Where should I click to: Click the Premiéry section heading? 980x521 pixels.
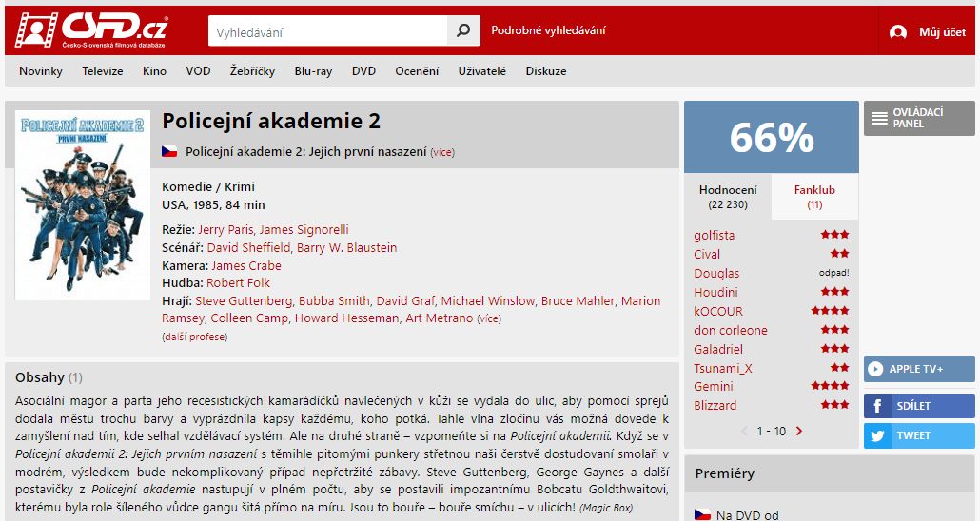click(x=725, y=473)
